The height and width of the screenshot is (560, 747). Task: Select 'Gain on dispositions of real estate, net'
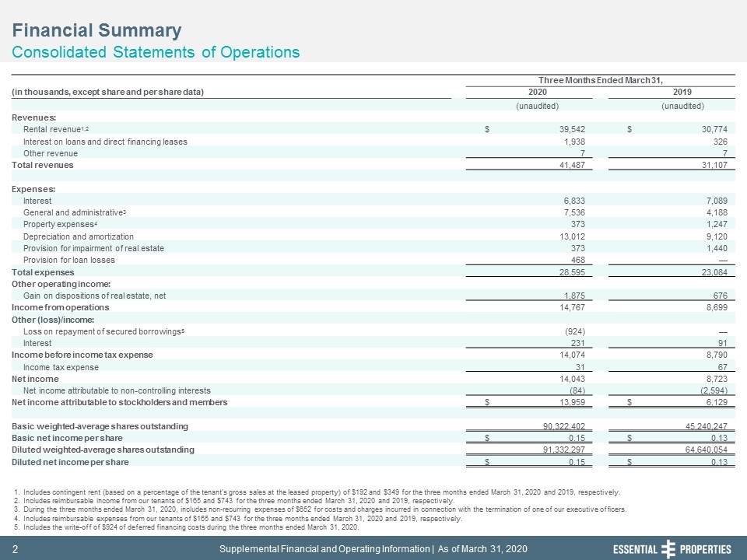click(95, 296)
